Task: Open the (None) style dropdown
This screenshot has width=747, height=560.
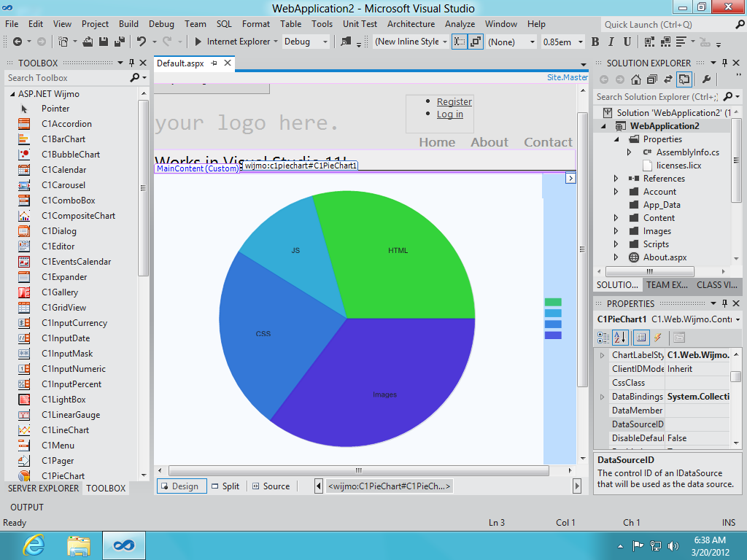Action: [532, 42]
